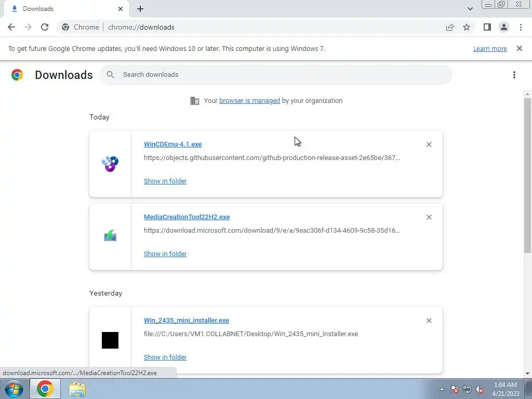The height and width of the screenshot is (399, 532).
Task: Click the managed organization building icon
Action: click(x=195, y=101)
